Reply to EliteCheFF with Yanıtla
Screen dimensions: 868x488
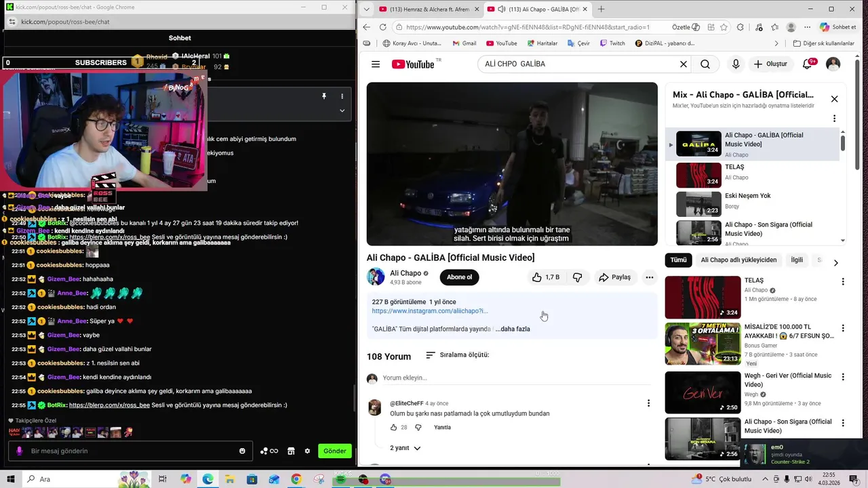pyautogui.click(x=442, y=428)
